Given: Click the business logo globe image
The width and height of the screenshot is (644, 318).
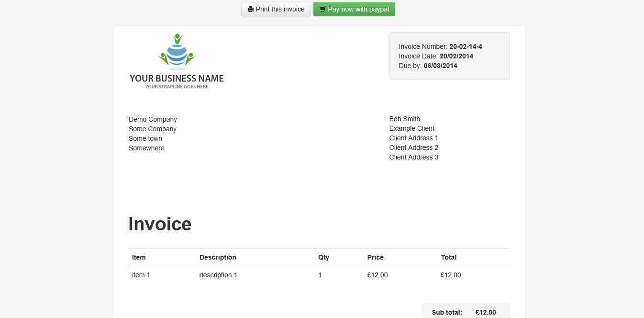Looking at the screenshot, I should [177, 53].
